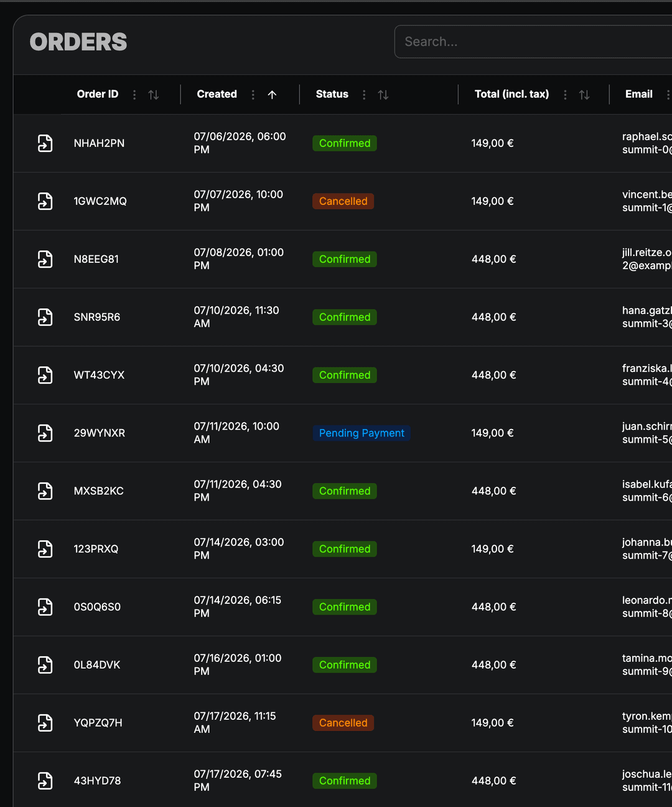The width and height of the screenshot is (672, 807).
Task: Open order WT43CYX details icon
Action: (45, 375)
